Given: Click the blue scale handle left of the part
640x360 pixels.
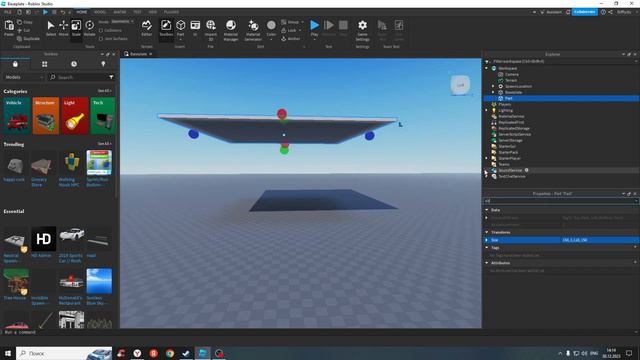Looking at the screenshot, I should (193, 133).
